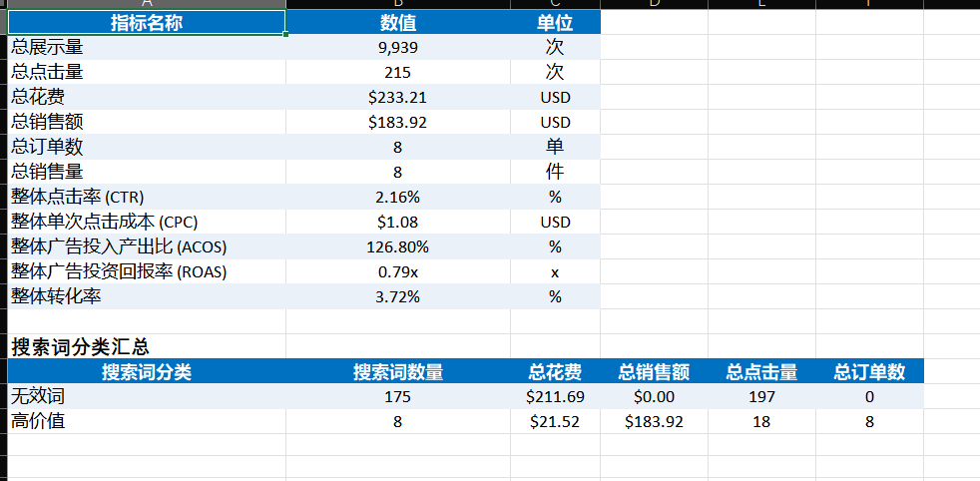This screenshot has width=980, height=481.
Task: Select the 126.80% cell
Action: (x=398, y=247)
